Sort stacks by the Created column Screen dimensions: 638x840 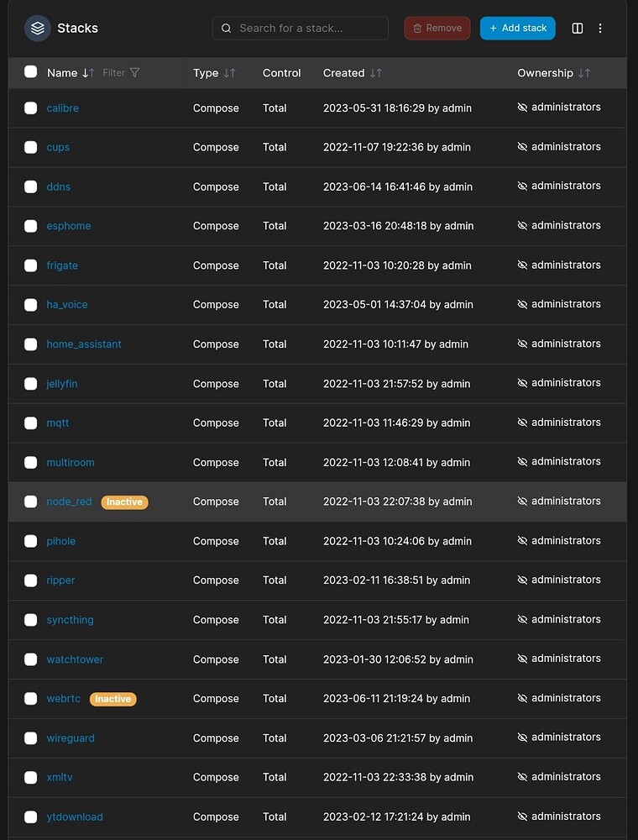[374, 73]
